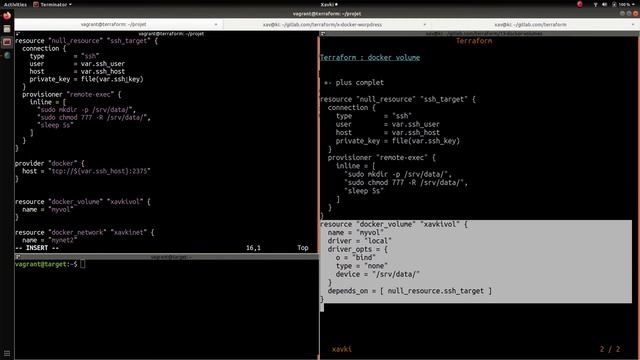Click the 'plus complet' bullet line

coord(354,82)
